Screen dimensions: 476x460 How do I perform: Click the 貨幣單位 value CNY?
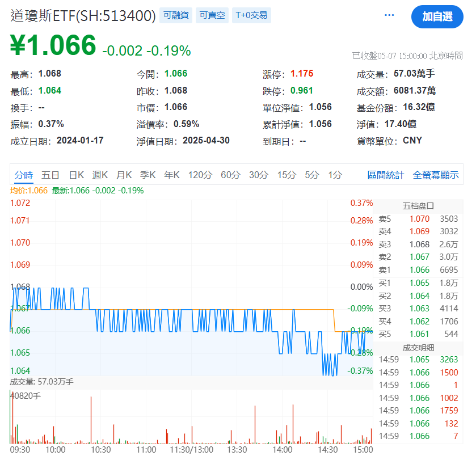click(412, 140)
